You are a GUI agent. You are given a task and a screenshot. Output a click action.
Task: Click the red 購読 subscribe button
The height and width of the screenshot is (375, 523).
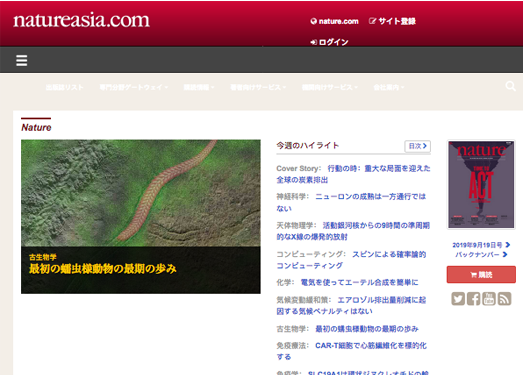(481, 275)
